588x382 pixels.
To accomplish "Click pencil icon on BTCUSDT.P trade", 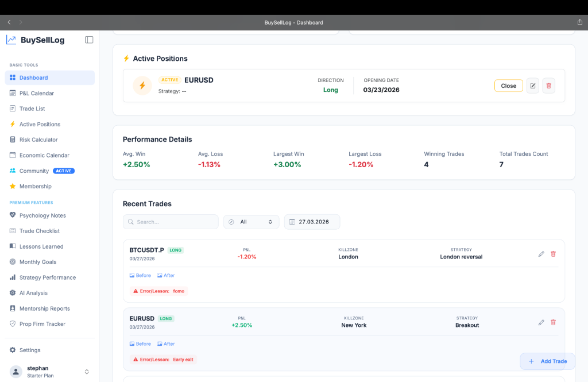I will [541, 254].
